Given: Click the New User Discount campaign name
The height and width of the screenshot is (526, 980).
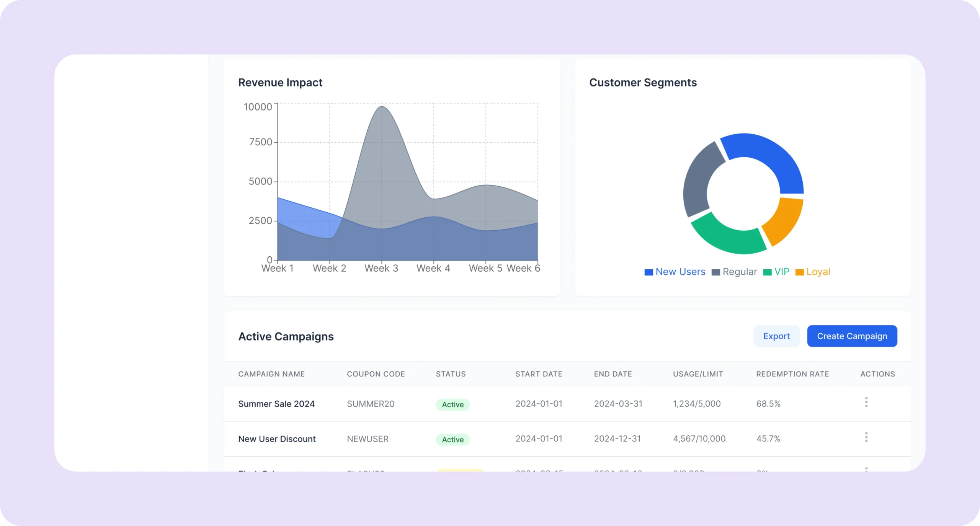Looking at the screenshot, I should (277, 439).
